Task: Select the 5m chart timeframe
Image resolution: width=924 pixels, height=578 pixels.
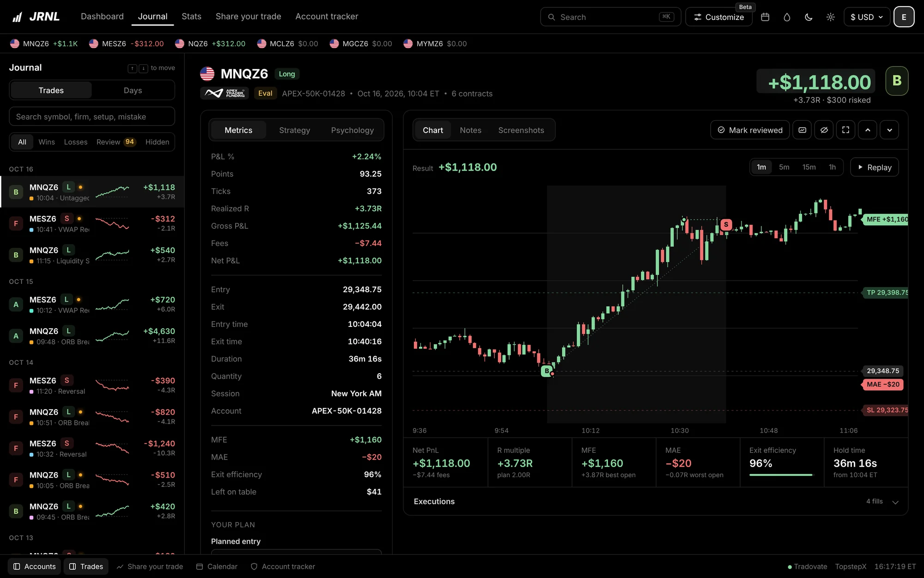Action: [x=784, y=167]
